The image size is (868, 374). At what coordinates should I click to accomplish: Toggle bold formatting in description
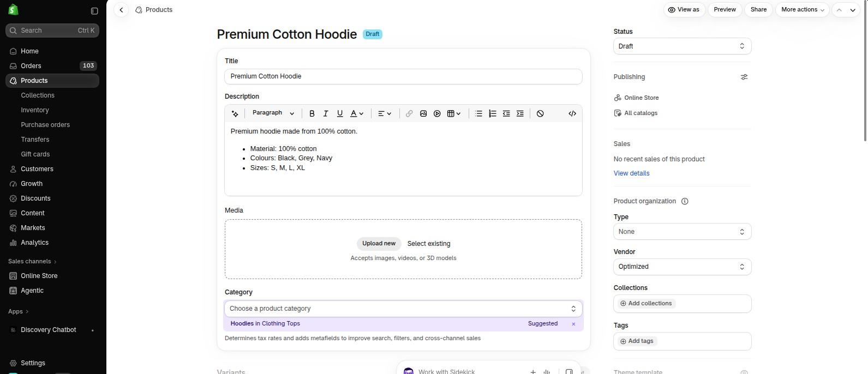(x=312, y=113)
